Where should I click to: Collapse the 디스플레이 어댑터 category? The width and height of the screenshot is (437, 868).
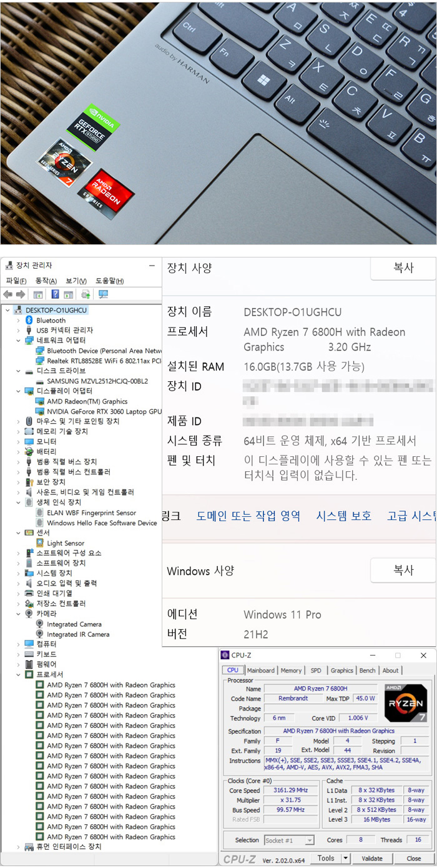pos(19,391)
